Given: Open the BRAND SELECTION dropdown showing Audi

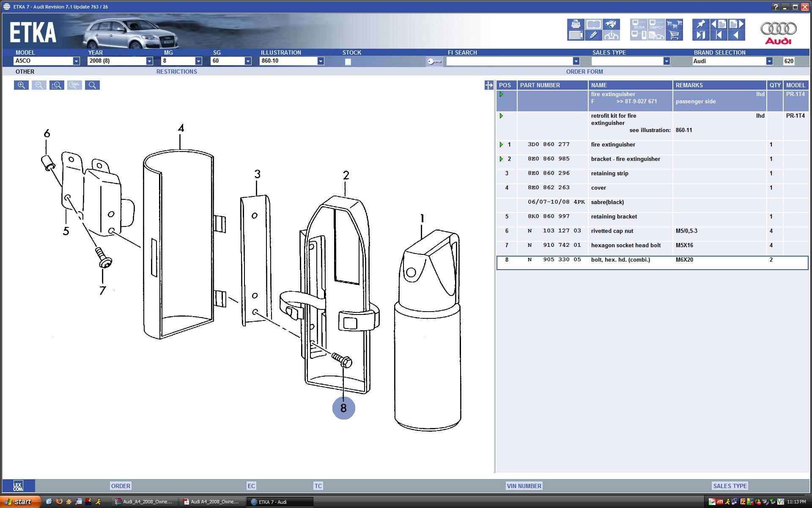Looking at the screenshot, I should pyautogui.click(x=769, y=61).
